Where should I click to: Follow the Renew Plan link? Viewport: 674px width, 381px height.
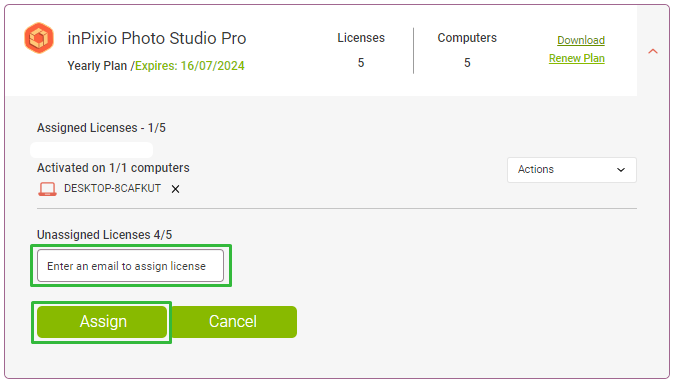coord(576,58)
